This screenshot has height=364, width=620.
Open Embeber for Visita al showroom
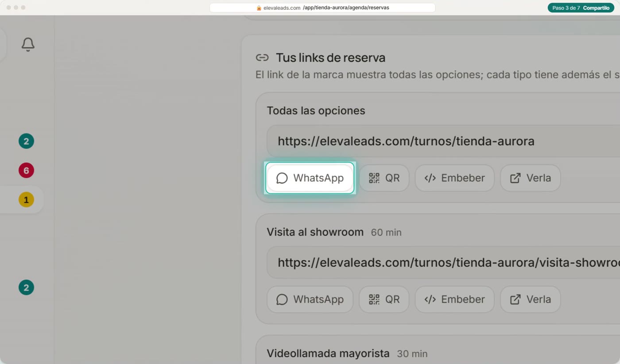[x=454, y=299]
